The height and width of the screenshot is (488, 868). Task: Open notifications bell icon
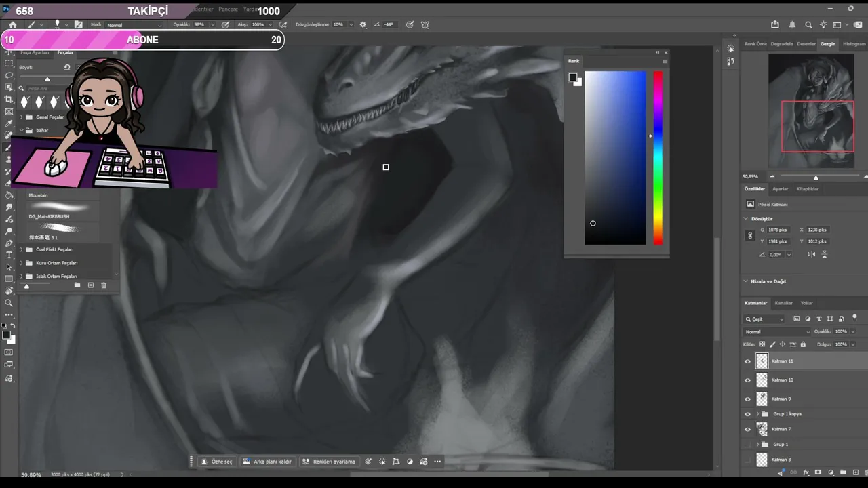point(792,25)
